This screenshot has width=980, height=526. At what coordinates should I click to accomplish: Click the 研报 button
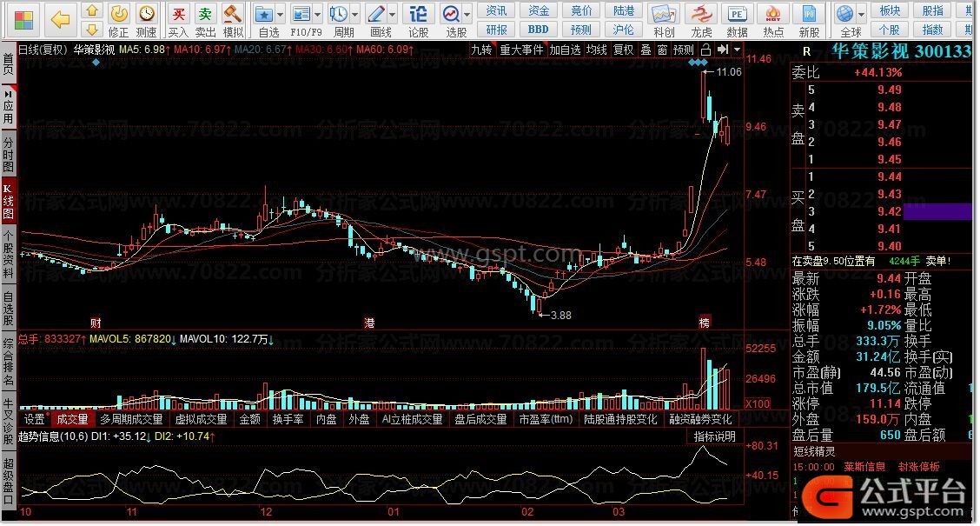tap(497, 30)
